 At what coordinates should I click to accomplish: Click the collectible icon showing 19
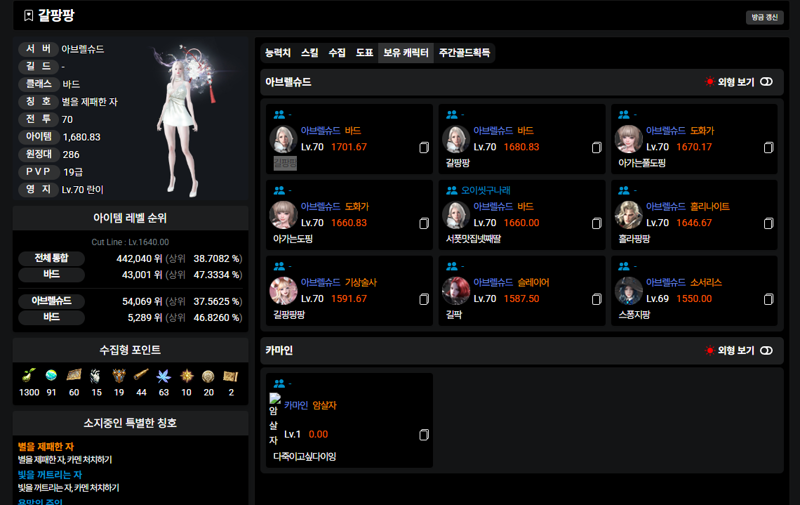coord(119,376)
